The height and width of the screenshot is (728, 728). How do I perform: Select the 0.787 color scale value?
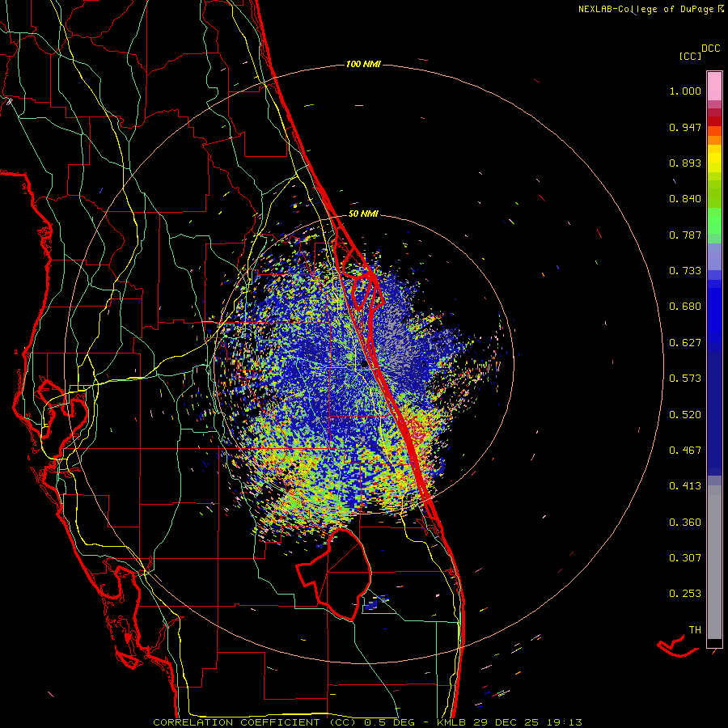click(x=685, y=235)
